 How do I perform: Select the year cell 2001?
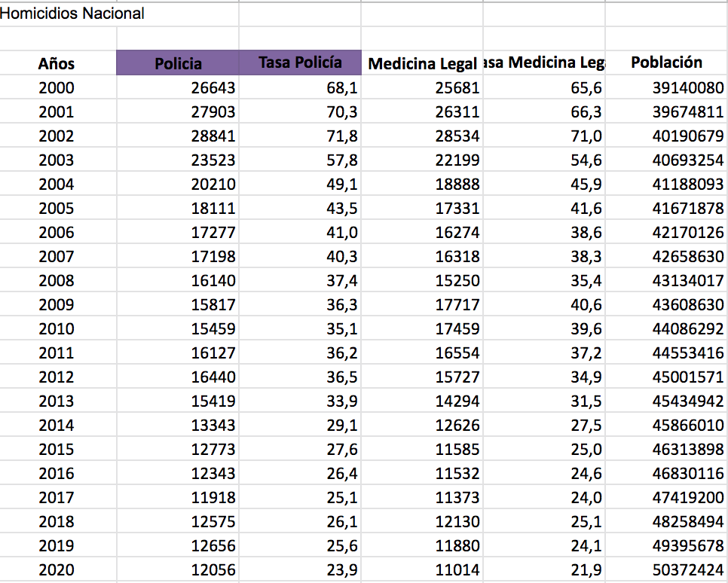(57, 112)
